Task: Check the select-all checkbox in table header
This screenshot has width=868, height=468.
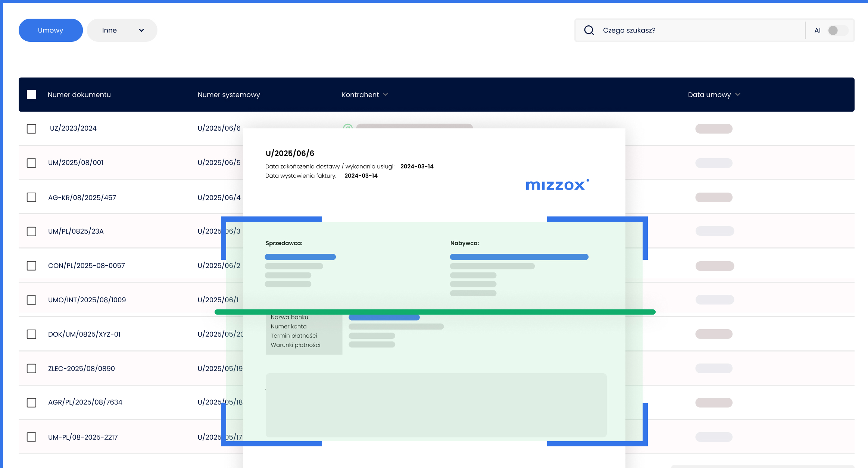Action: tap(32, 95)
